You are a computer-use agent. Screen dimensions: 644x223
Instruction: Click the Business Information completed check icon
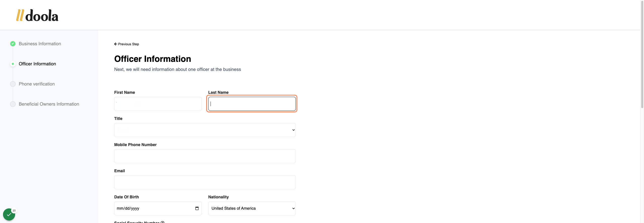coord(13,44)
